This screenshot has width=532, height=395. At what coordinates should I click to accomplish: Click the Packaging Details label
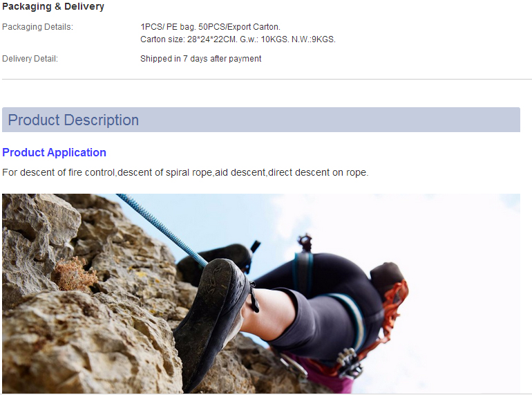click(38, 27)
